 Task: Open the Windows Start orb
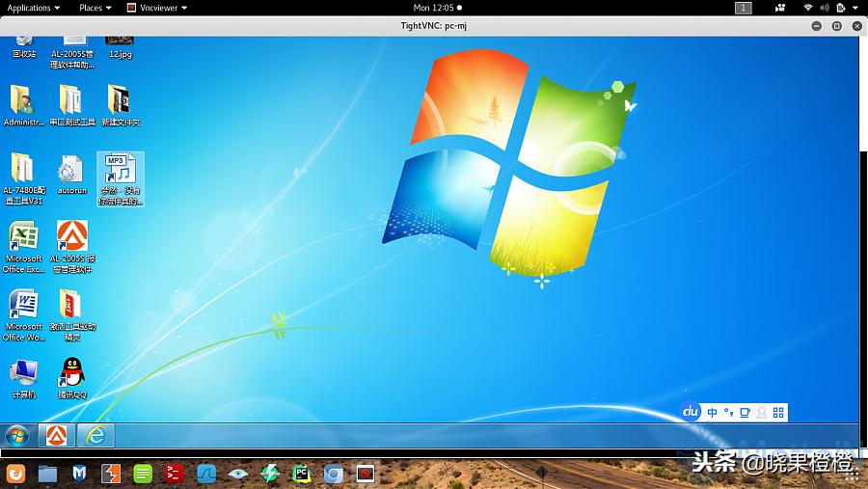pos(16,435)
